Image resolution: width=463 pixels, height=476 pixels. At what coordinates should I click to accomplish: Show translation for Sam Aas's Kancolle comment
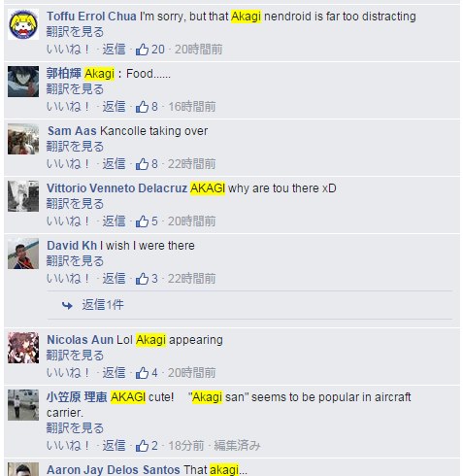click(x=75, y=147)
